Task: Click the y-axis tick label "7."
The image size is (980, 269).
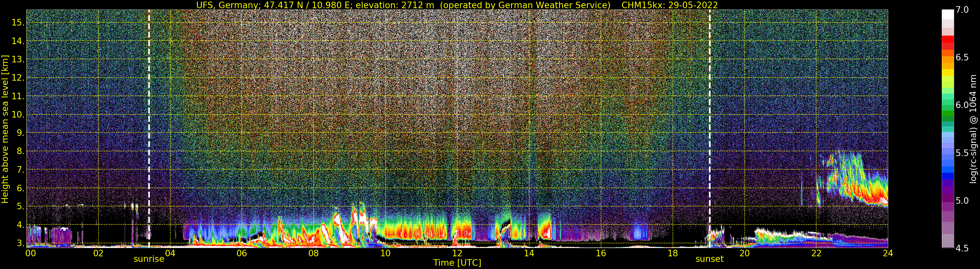Action: coord(21,170)
